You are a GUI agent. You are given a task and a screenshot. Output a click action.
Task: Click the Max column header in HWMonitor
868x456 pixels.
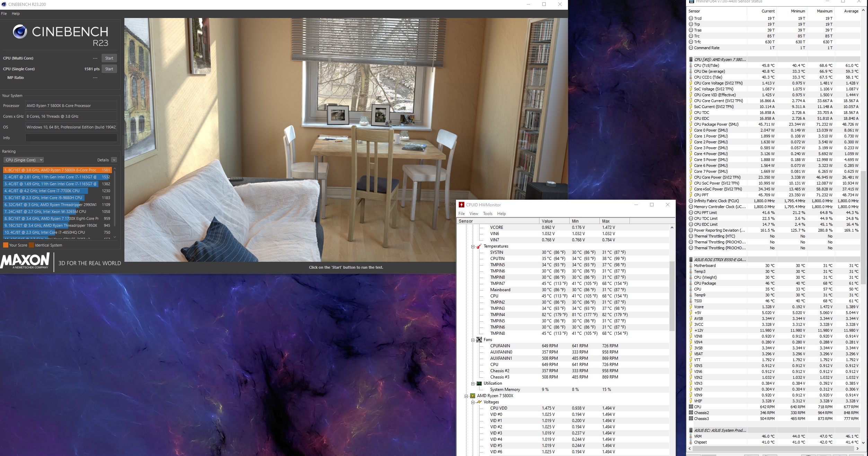615,221
